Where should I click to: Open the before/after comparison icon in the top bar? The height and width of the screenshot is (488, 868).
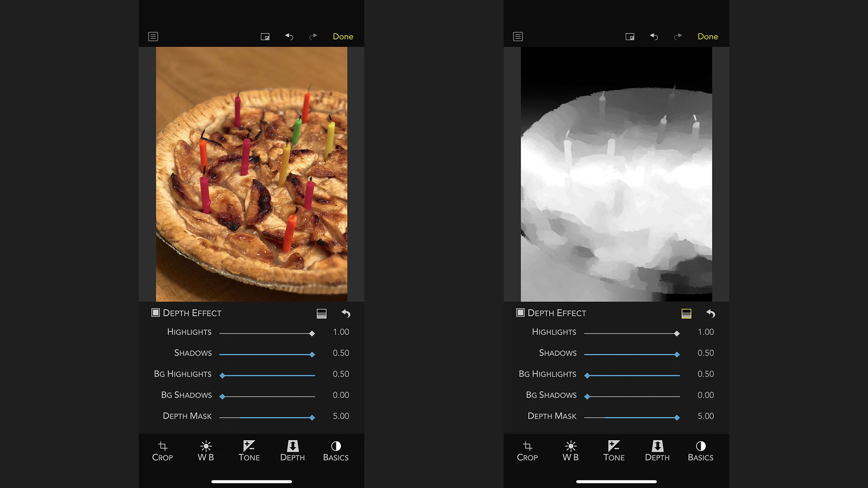(265, 37)
